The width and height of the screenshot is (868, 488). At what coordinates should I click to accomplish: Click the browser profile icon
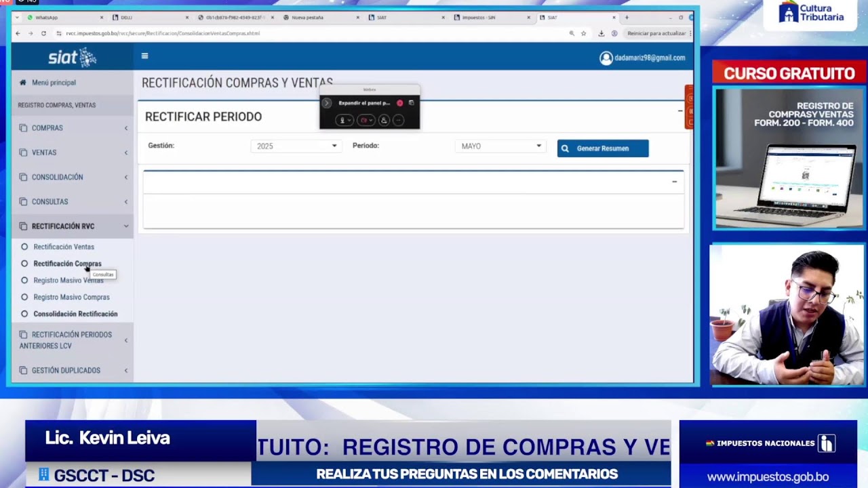[x=614, y=33]
